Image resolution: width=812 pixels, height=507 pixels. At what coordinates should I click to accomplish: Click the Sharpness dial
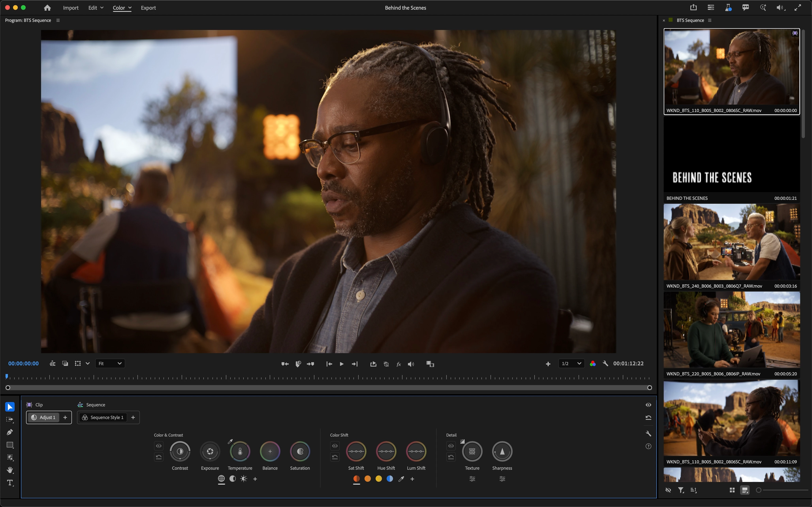[x=502, y=451]
